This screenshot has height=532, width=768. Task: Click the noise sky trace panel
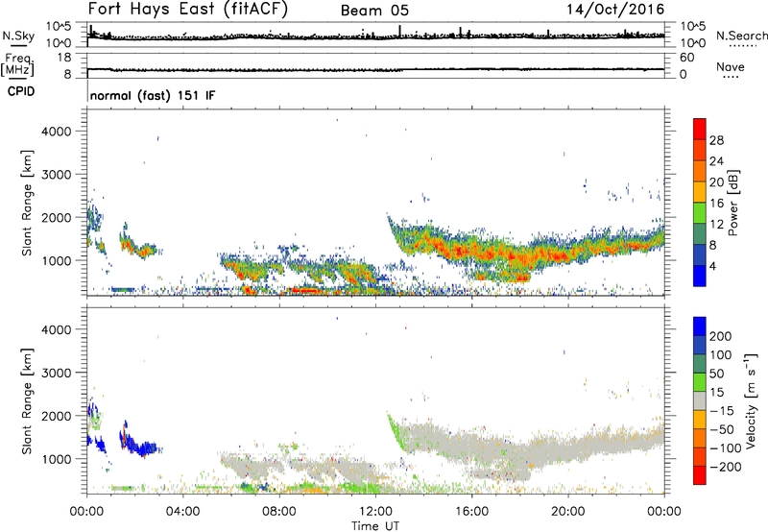pos(375,35)
